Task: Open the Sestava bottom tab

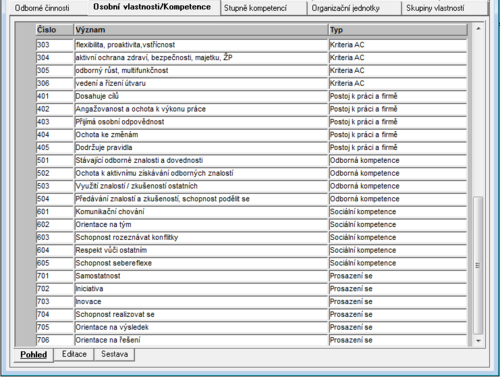Action: (x=114, y=354)
